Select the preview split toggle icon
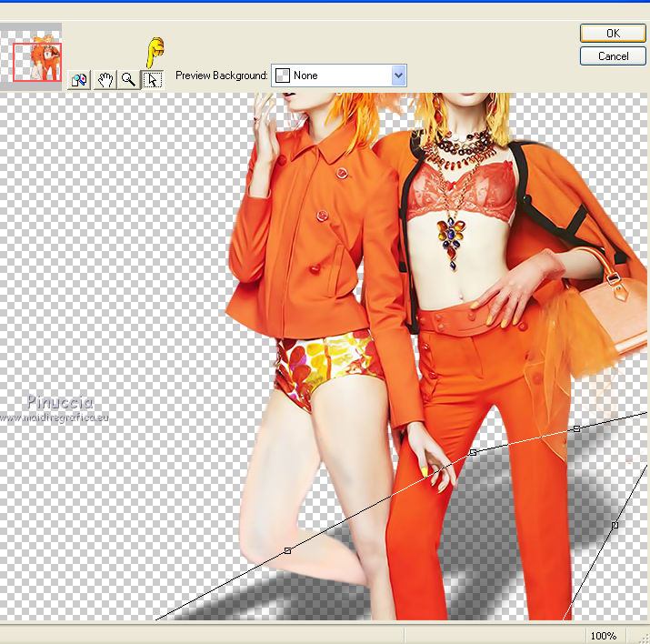The height and width of the screenshot is (644, 650). pos(79,80)
